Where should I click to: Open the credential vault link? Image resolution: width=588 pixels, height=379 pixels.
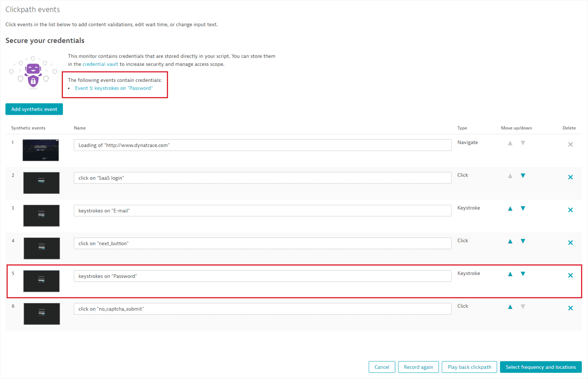(x=100, y=64)
